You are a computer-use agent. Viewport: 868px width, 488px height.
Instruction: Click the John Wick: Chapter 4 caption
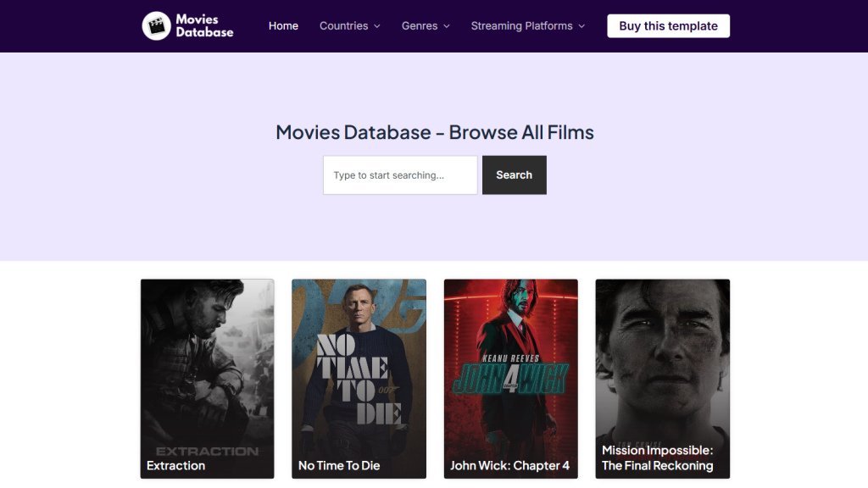509,465
